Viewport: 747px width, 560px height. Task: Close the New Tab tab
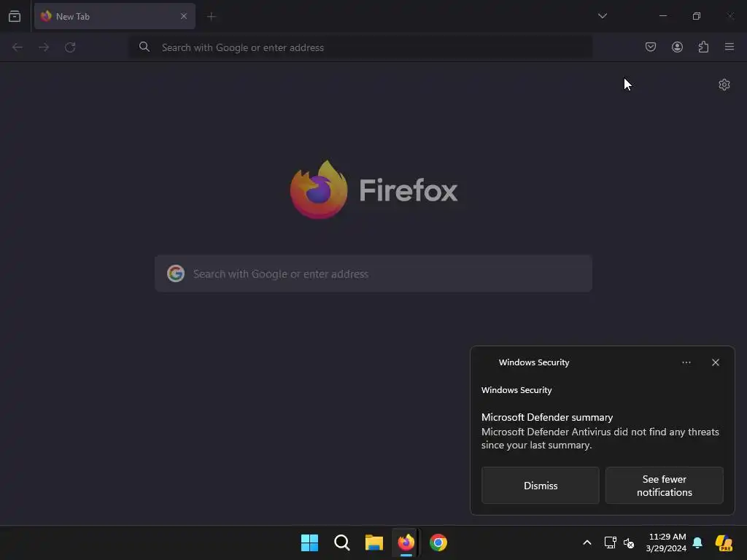183,16
